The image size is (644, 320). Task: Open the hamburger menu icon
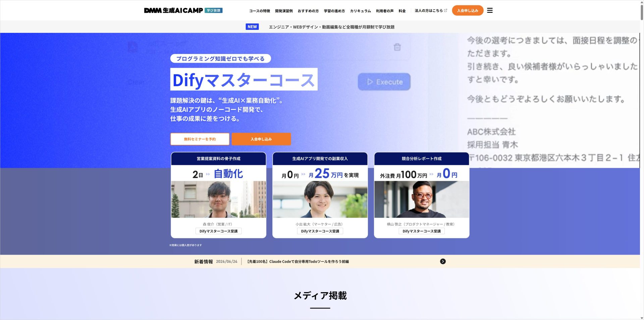tap(490, 10)
